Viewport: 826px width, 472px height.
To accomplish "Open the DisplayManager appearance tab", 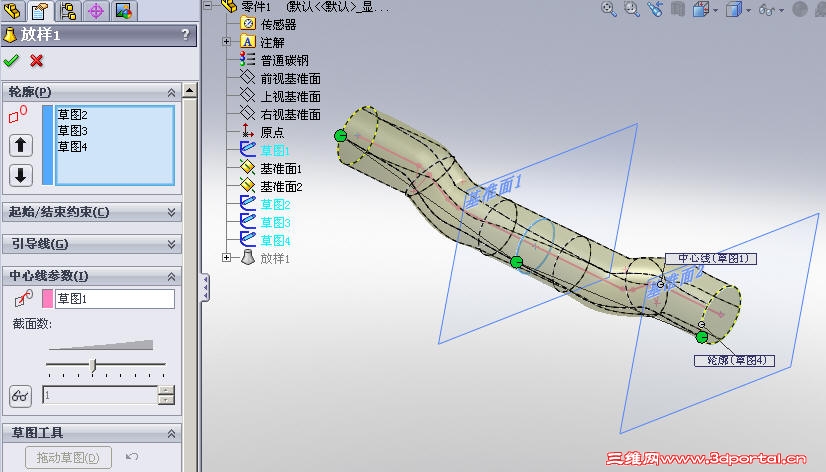I will pos(124,10).
